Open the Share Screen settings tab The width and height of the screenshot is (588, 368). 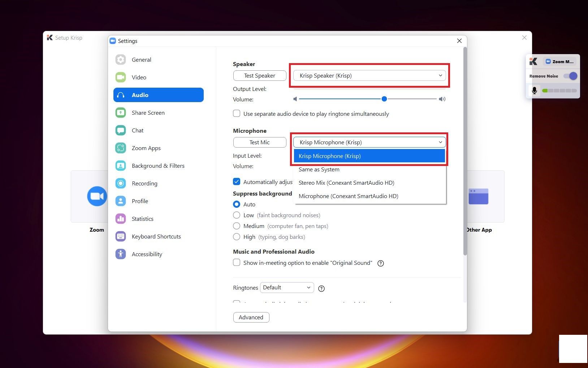pyautogui.click(x=159, y=113)
